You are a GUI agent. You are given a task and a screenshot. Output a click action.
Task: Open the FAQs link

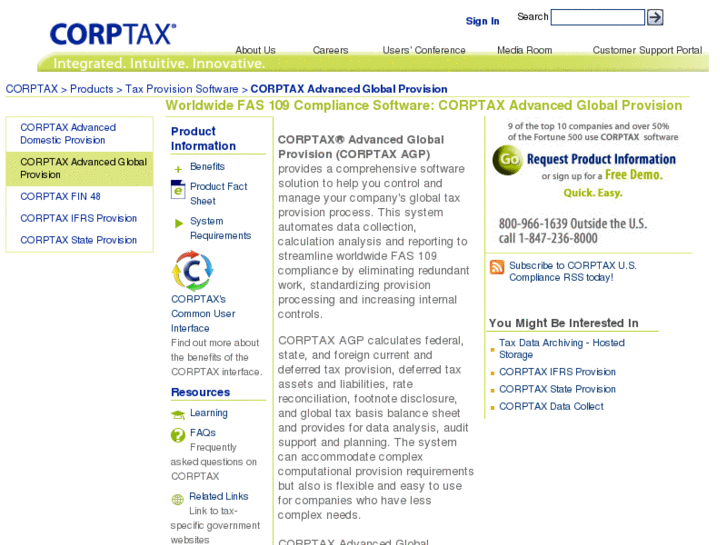coord(203,433)
